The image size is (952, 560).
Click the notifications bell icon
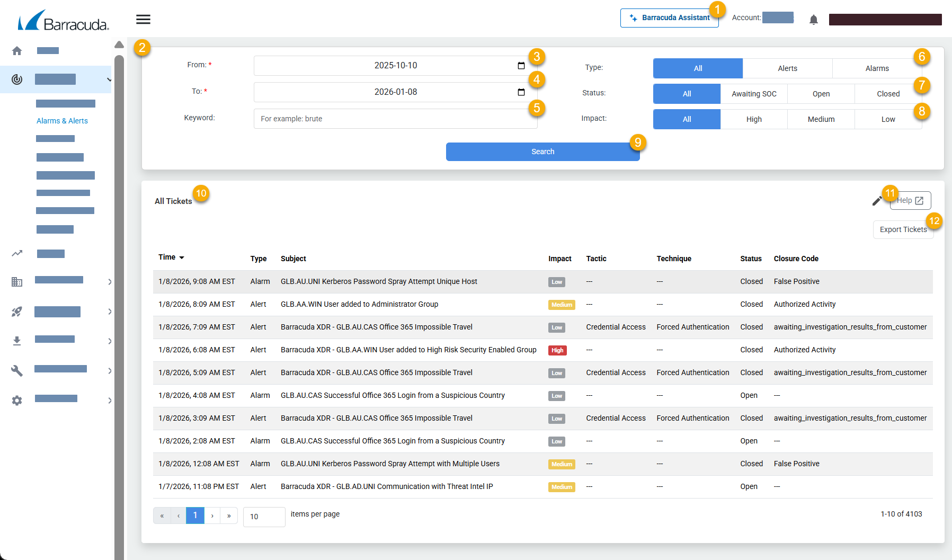pyautogui.click(x=813, y=20)
